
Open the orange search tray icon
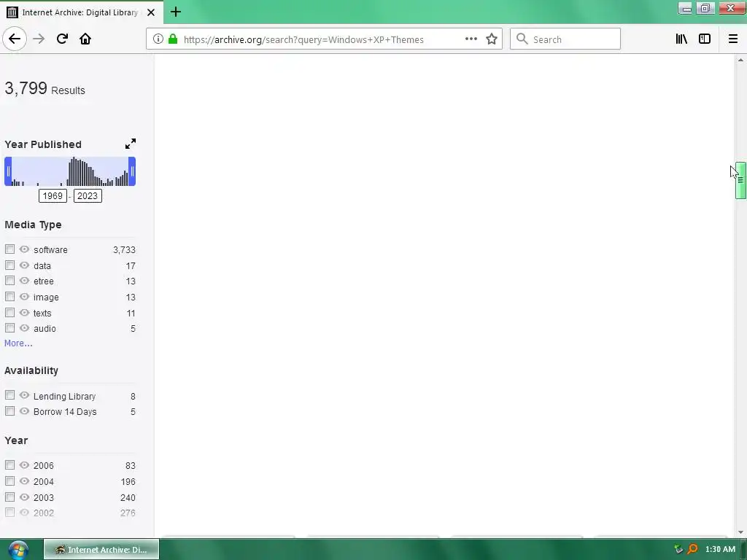(693, 549)
